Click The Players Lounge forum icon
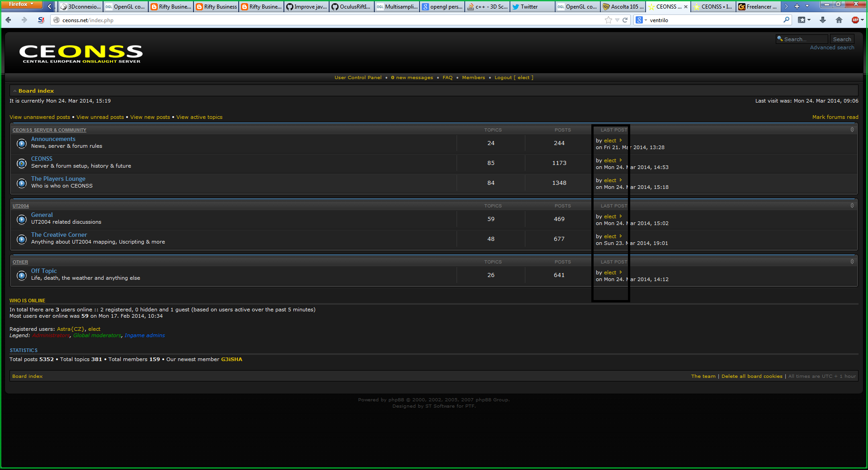 tap(21, 183)
